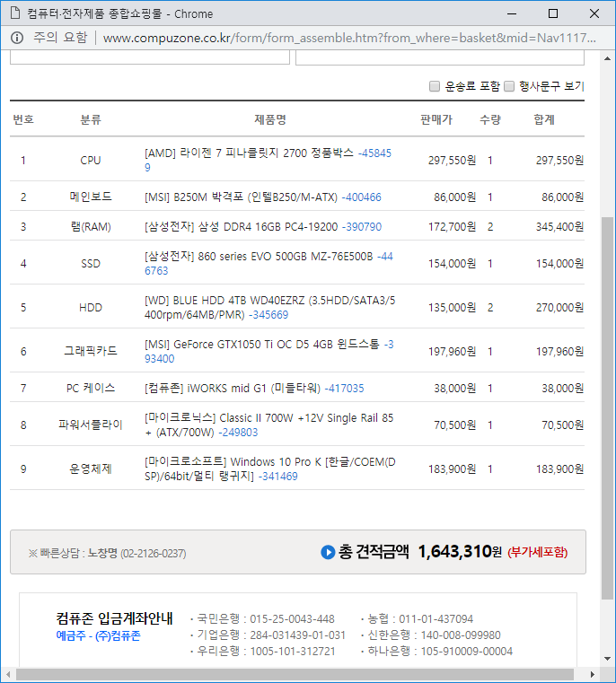Click the horizontal scrollbar thumb
This screenshot has height=683, width=616.
tap(295, 674)
